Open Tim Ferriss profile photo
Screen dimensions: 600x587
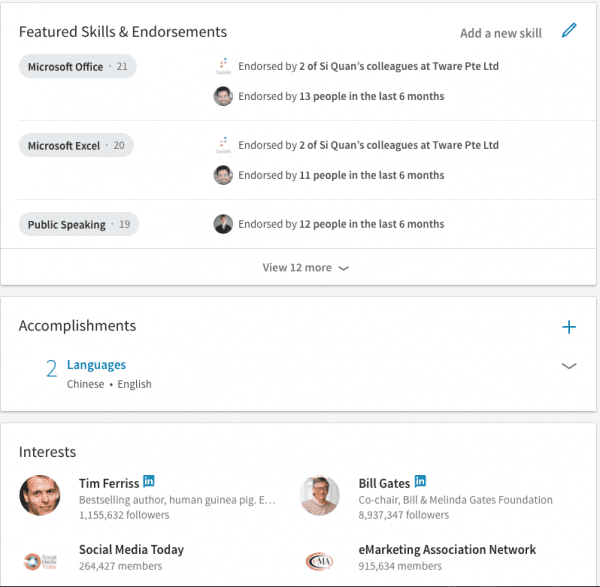[40, 495]
